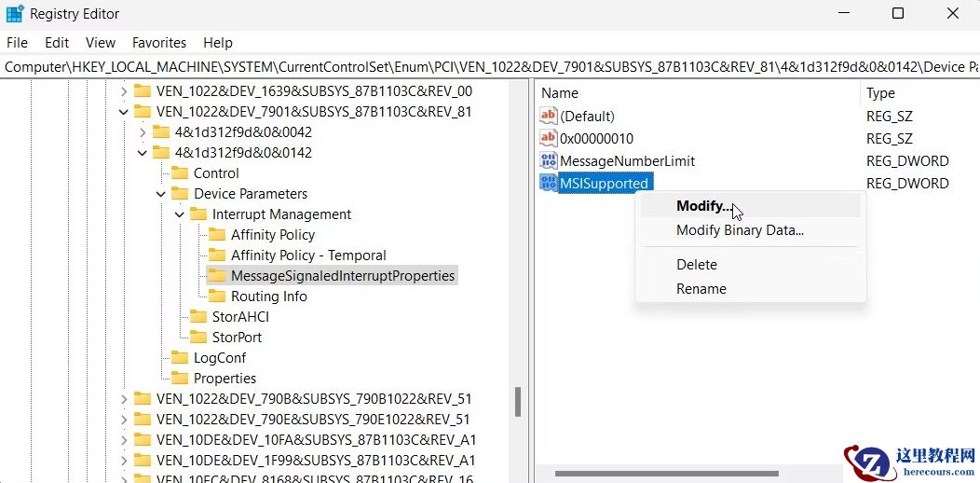Image resolution: width=980 pixels, height=483 pixels.
Task: Click the folder icon next to Affinity Policy
Action: tap(217, 235)
